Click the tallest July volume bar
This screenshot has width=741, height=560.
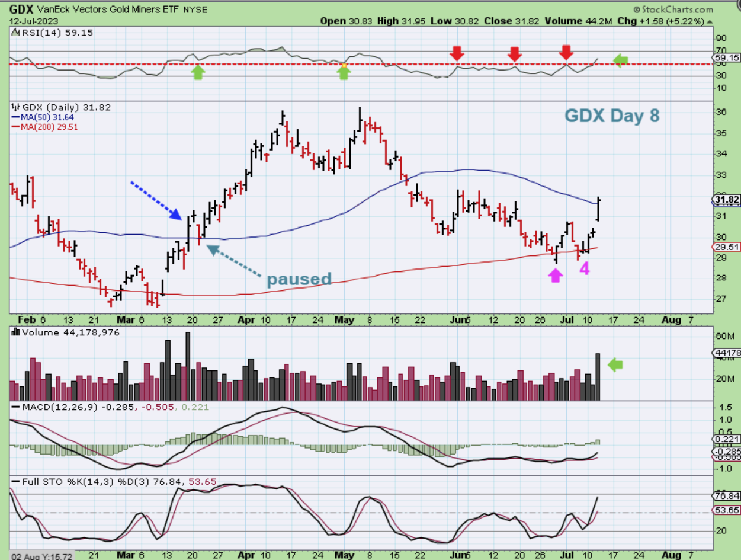point(598,376)
